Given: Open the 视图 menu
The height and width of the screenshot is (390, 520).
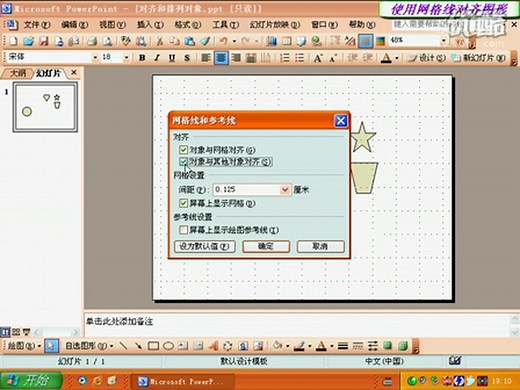Looking at the screenshot, I should (x=112, y=25).
